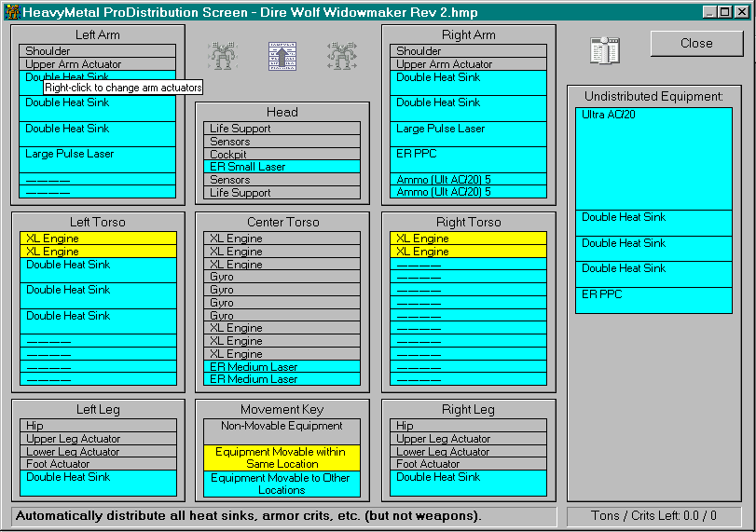
Task: Click the Cockpit slot in the Head
Action: pyautogui.click(x=282, y=155)
